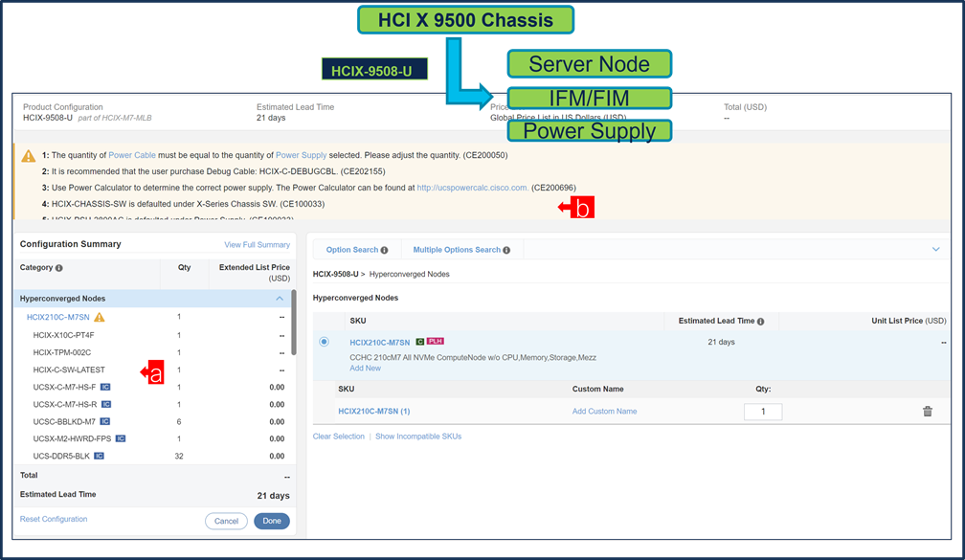Click the IC badge next to UCSX-C-M7-HS-F
The image size is (965, 560).
pos(105,387)
